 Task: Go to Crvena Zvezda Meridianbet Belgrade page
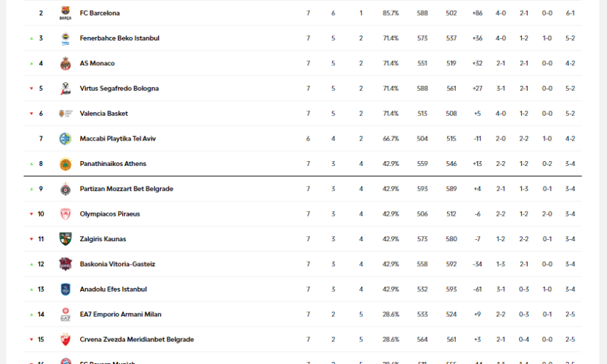tap(136, 339)
